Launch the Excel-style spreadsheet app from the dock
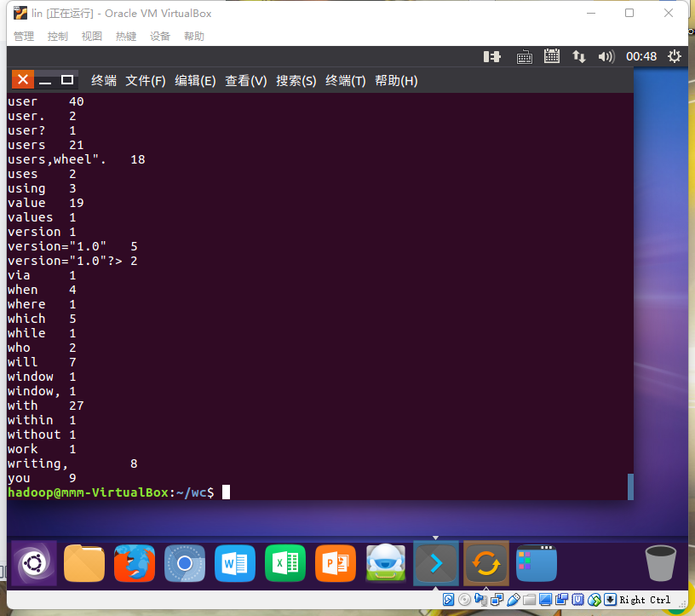Viewport: 695px width, 616px height. tap(285, 563)
